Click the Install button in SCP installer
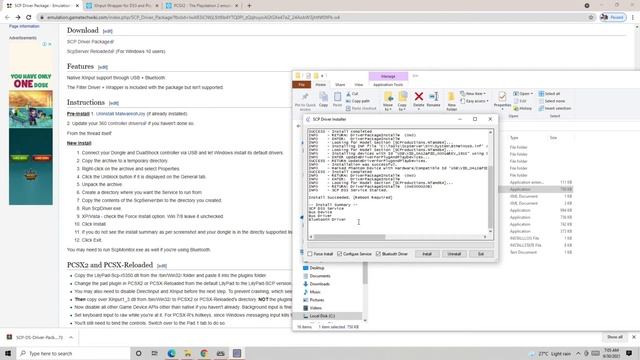This screenshot has width=640, height=360. 427,254
